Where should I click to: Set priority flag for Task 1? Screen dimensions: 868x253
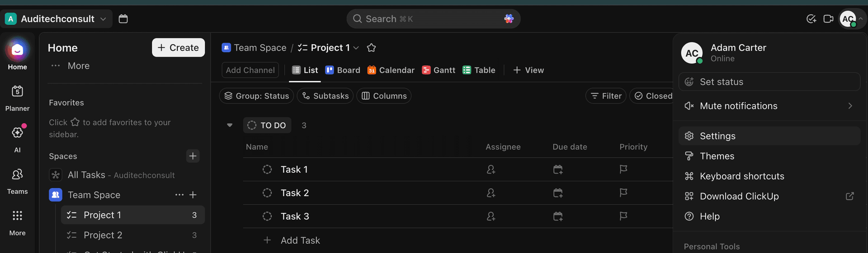point(623,169)
